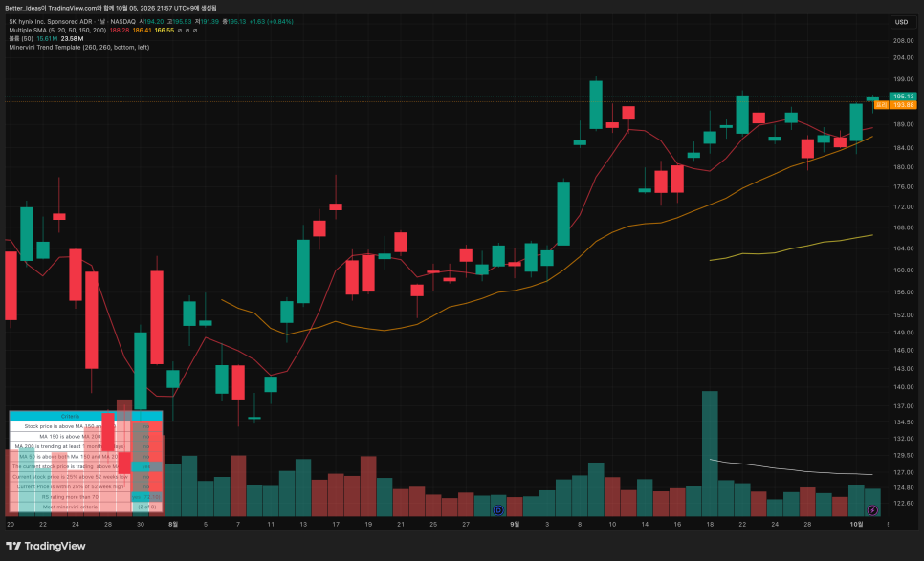Click the orange 프리 pre-market tag
Viewport: 924px width, 561px height.
click(x=882, y=105)
